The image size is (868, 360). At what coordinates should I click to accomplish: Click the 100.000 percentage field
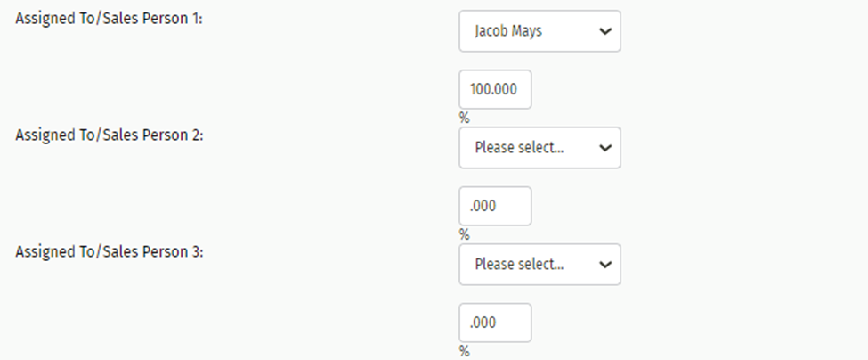(495, 89)
